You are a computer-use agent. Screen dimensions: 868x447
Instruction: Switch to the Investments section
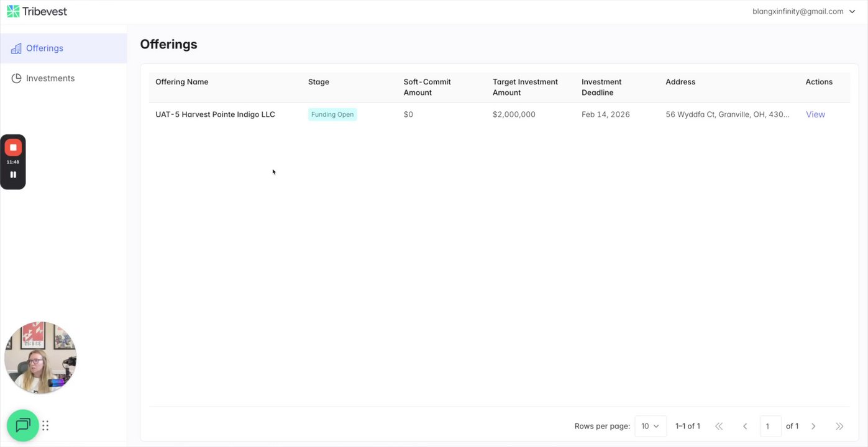click(x=50, y=78)
